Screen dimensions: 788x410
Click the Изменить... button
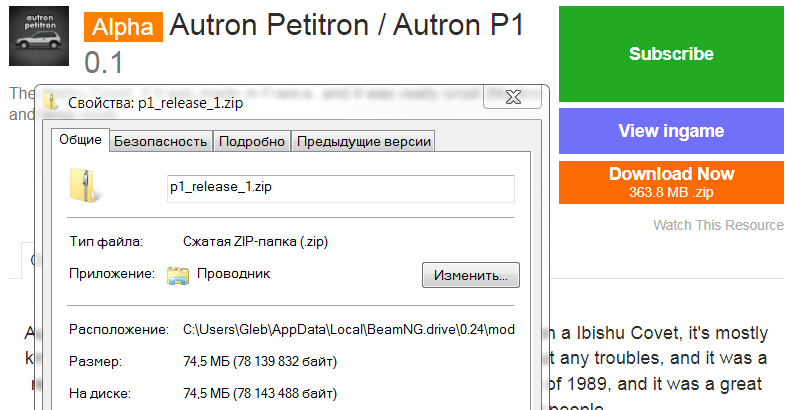point(471,275)
